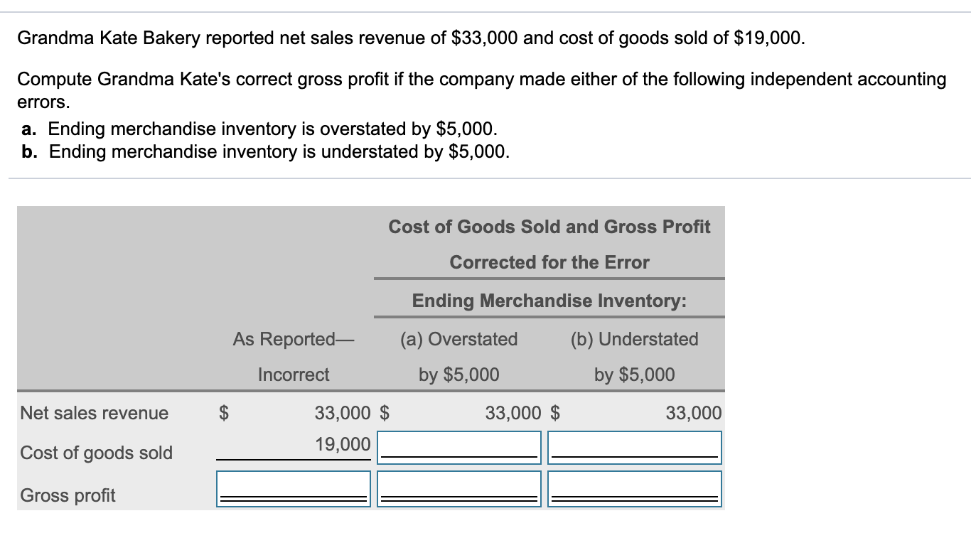This screenshot has width=971, height=560.
Task: Click the Gross profit Overstated input field
Action: point(458,488)
